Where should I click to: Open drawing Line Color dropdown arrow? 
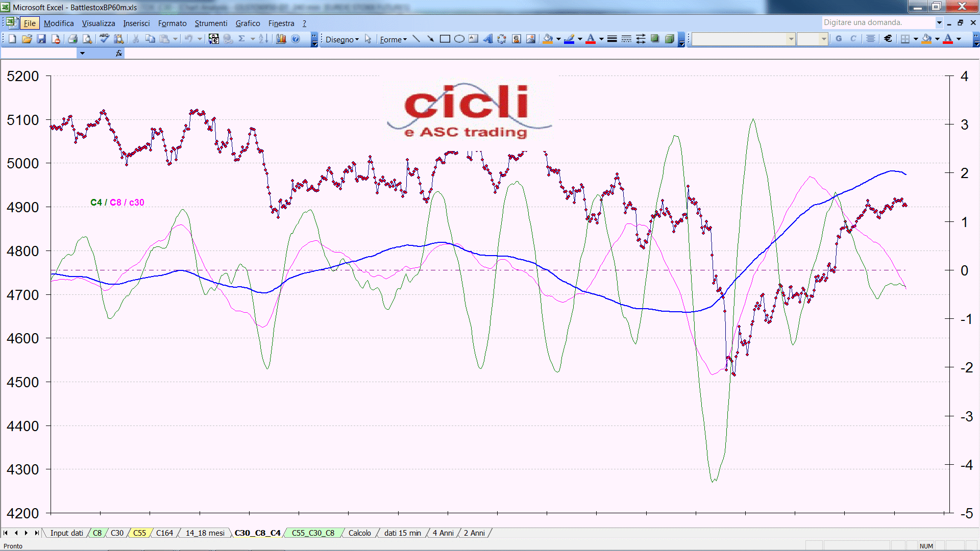[x=580, y=39]
